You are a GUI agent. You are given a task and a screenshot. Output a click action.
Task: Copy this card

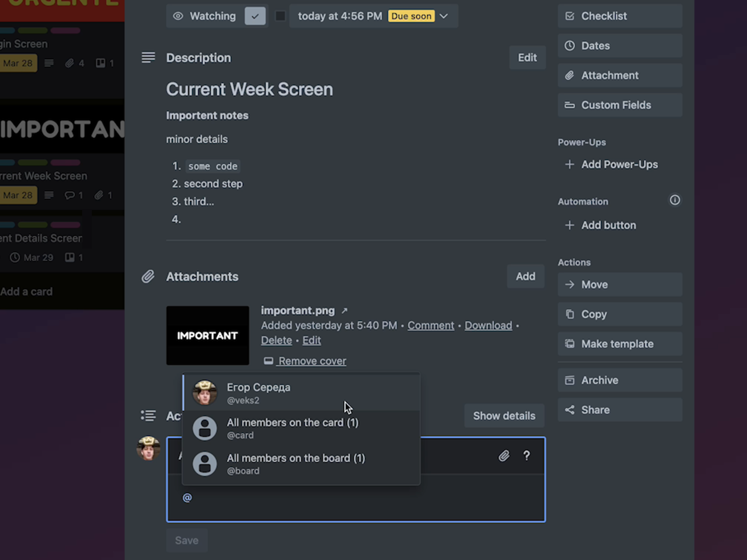[620, 314]
